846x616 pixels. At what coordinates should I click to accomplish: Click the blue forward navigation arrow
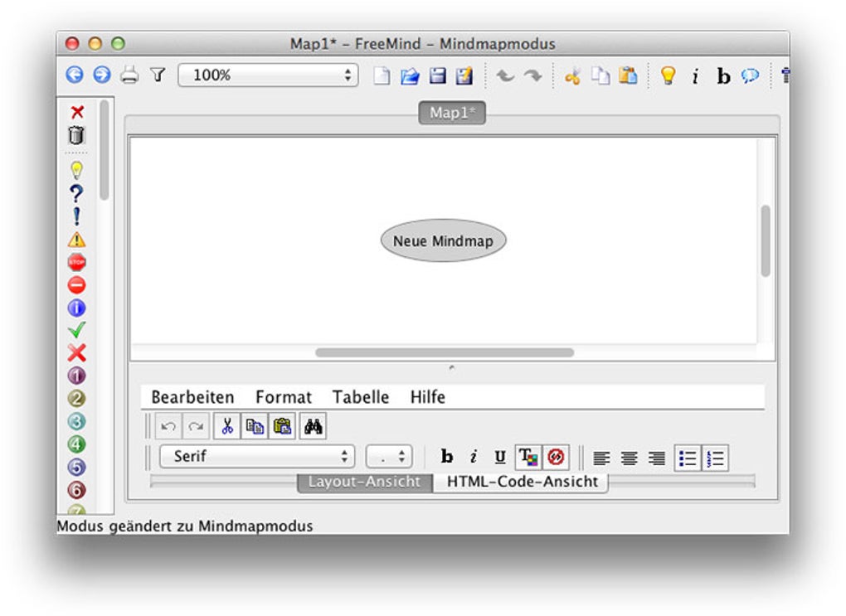101,75
